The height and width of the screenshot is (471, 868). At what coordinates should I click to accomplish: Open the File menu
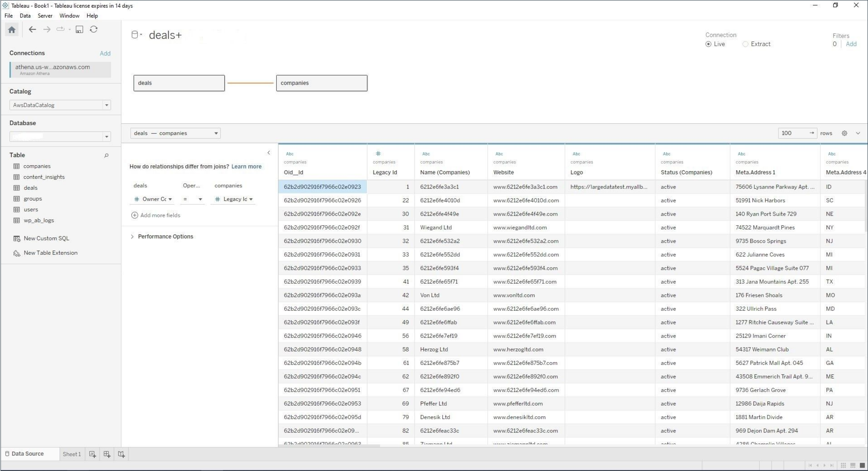point(8,16)
